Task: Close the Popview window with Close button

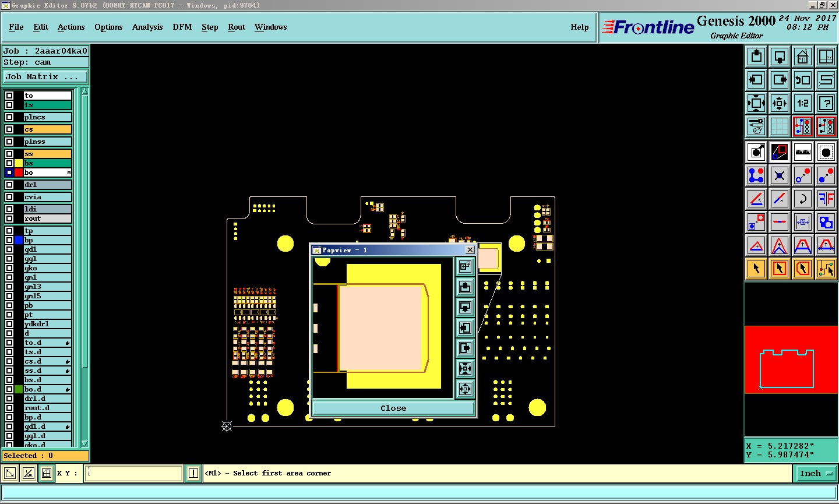Action: pos(393,408)
